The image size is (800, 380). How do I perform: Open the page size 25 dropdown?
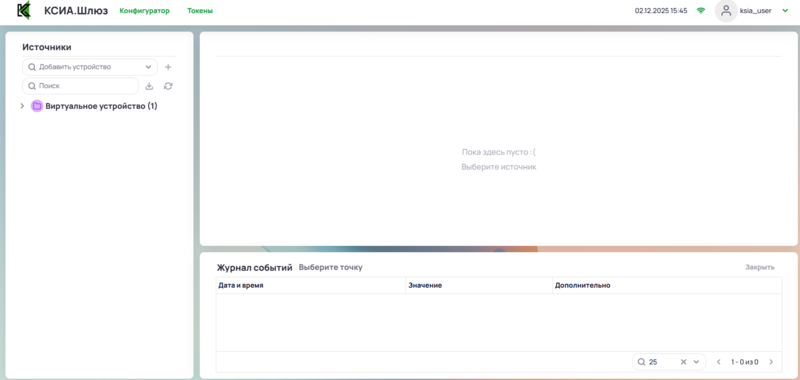696,362
